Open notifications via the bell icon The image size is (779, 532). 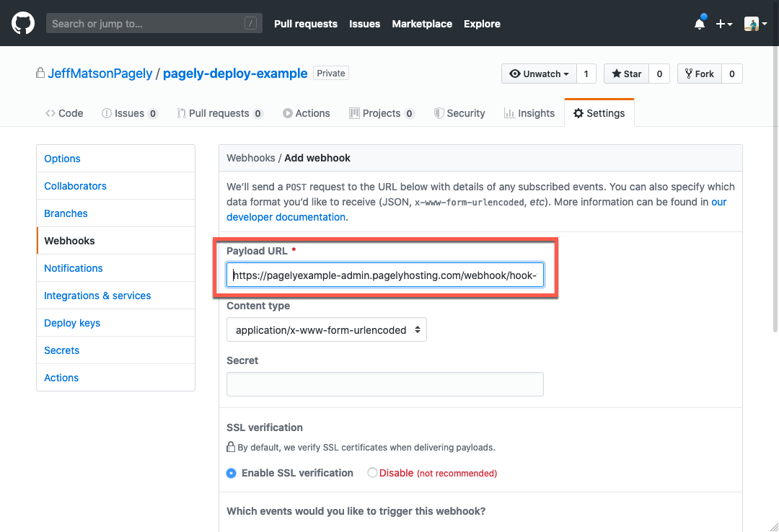pyautogui.click(x=698, y=23)
